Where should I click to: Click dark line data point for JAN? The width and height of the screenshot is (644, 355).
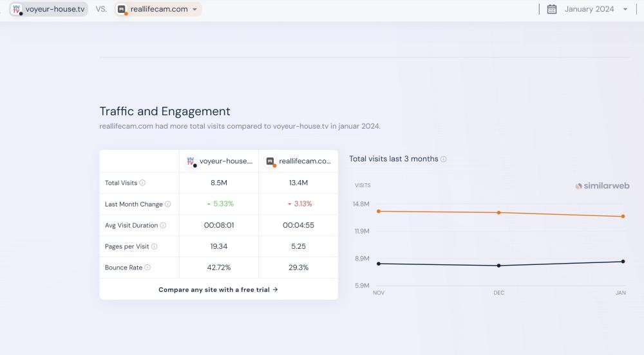click(x=623, y=261)
